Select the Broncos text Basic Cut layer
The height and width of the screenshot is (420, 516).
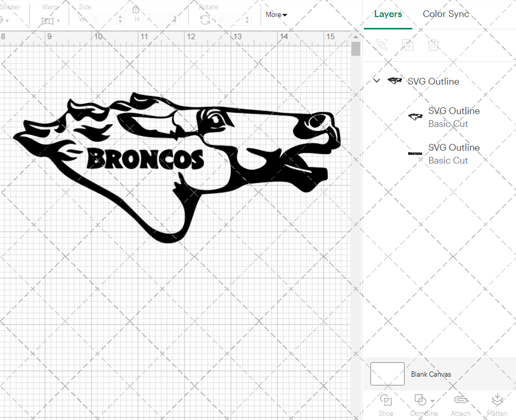pyautogui.click(x=454, y=153)
